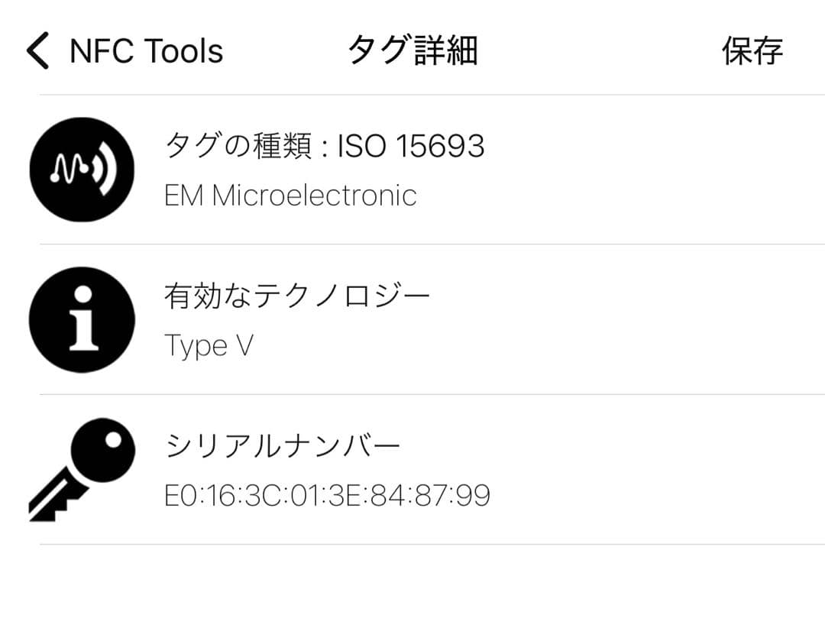Click the back chevron arrow

click(36, 50)
